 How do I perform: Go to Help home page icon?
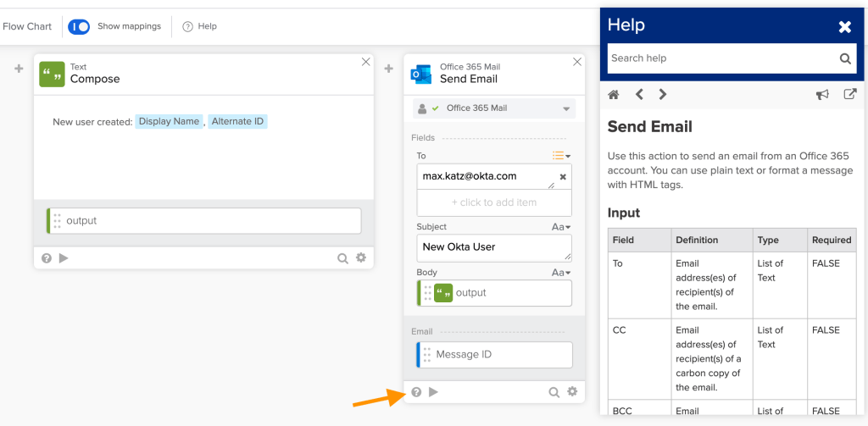tap(615, 95)
